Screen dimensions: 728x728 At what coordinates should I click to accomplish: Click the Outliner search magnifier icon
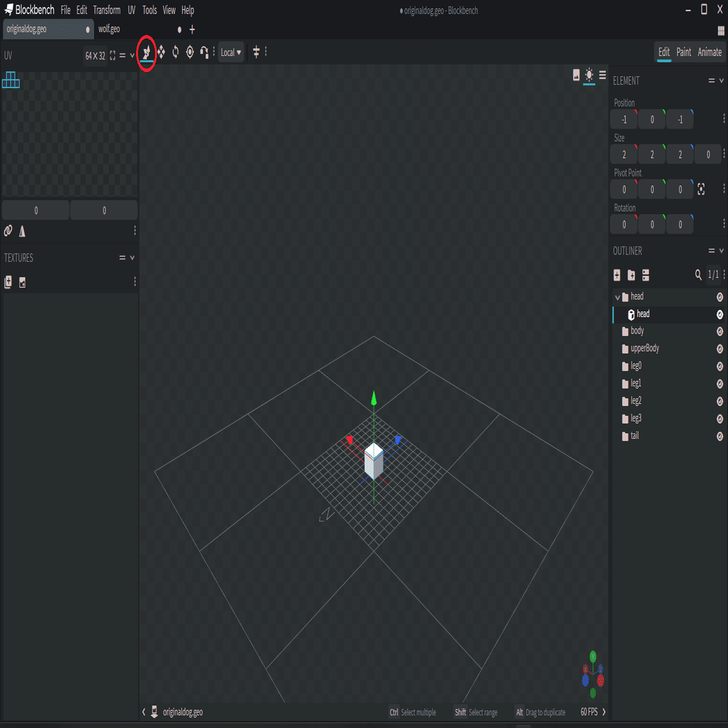[x=699, y=275]
